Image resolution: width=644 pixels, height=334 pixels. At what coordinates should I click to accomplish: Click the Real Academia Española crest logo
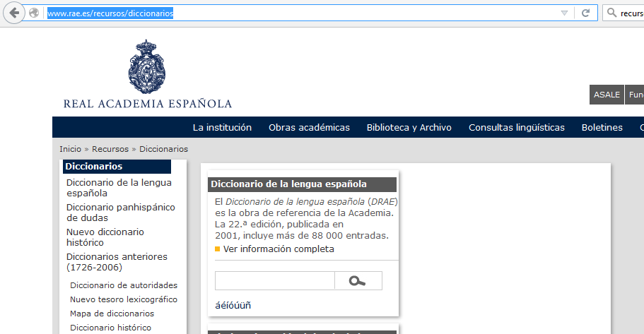point(146,66)
